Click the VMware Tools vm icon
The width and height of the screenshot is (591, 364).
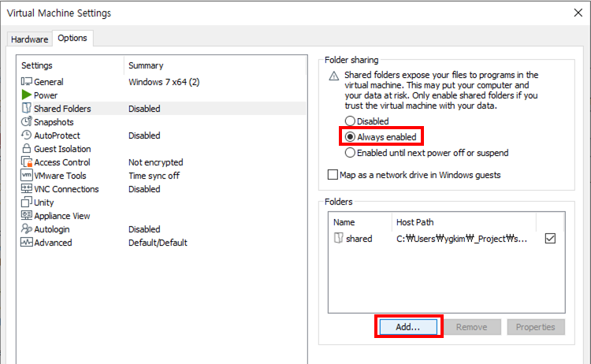26,175
